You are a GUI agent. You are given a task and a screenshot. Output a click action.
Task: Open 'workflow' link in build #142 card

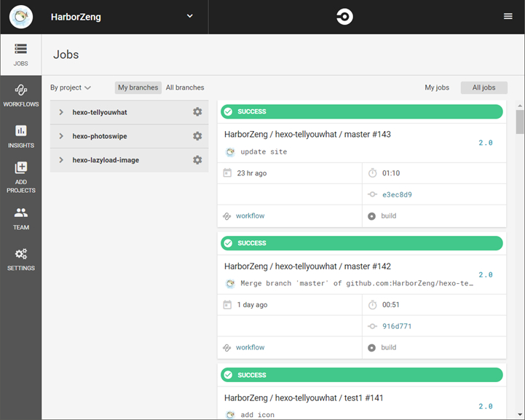tap(250, 347)
